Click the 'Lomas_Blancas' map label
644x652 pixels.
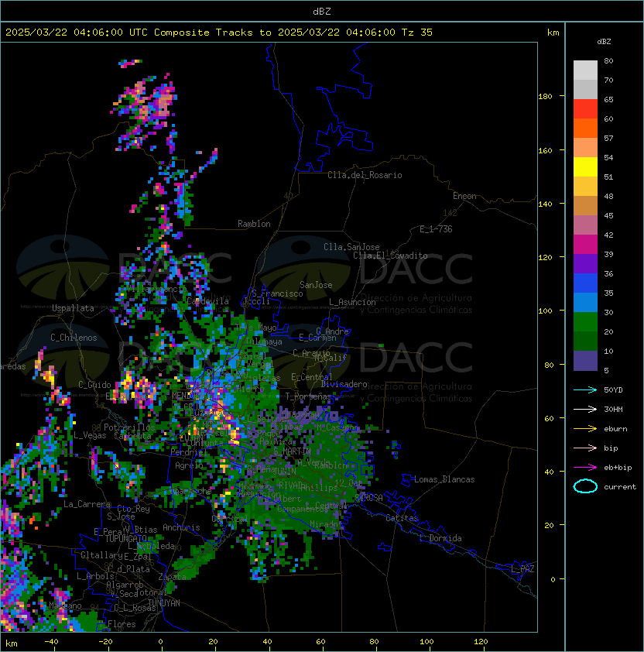point(444,479)
